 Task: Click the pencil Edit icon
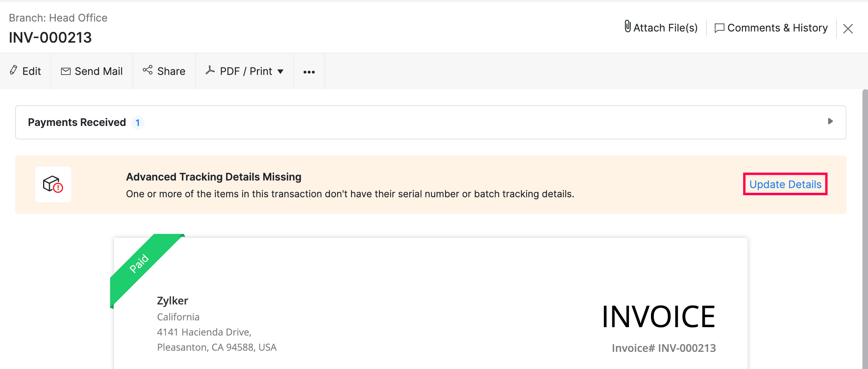point(14,70)
